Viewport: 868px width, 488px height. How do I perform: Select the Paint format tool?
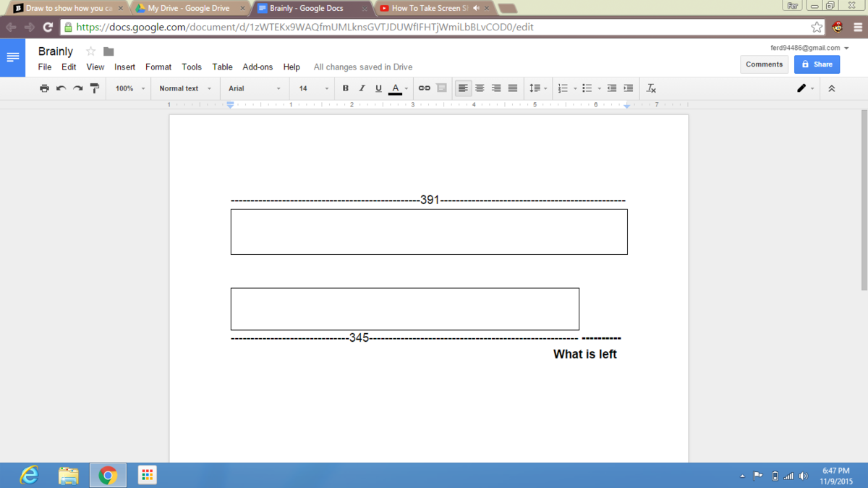(94, 88)
